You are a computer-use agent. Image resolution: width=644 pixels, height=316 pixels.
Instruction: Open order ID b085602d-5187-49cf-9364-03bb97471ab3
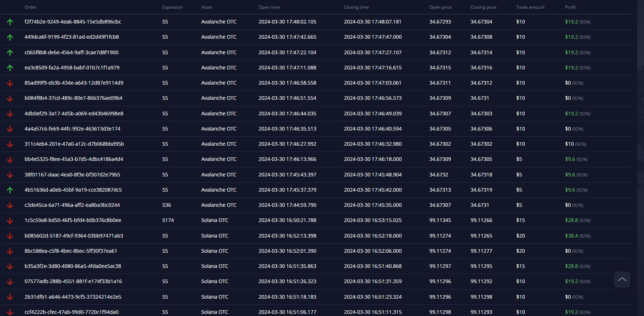(74, 236)
